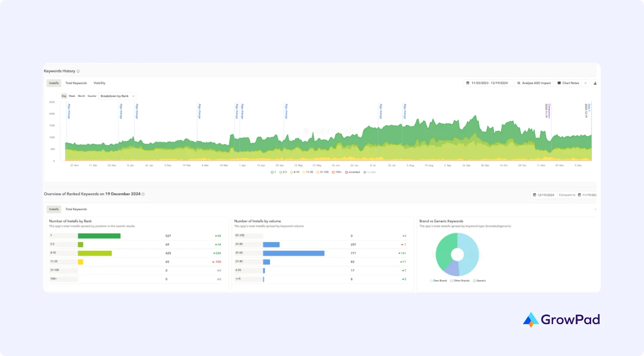Open the 12/19/2024 overview date picker

(x=543, y=195)
